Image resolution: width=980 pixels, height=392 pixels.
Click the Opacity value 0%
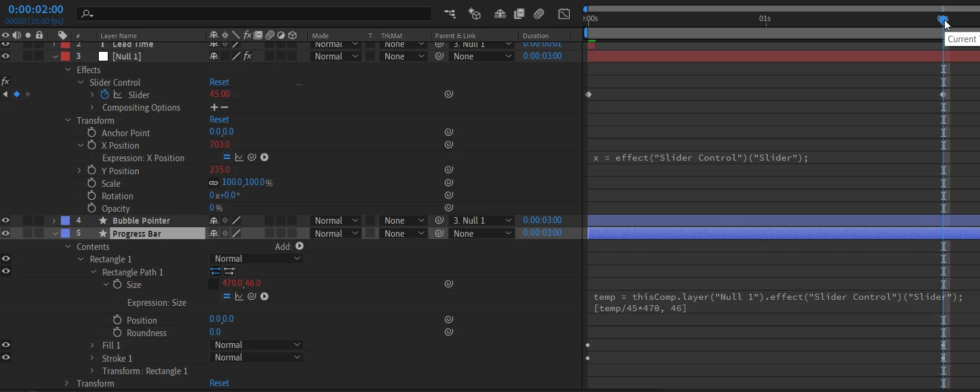point(216,208)
